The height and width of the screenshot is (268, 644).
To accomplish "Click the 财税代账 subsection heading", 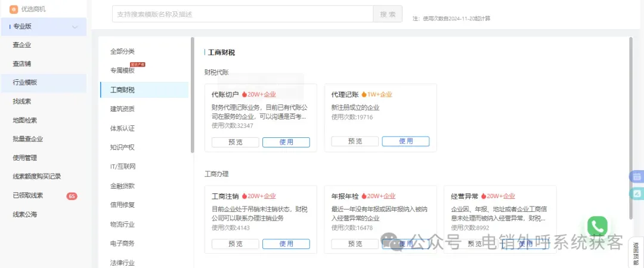I will 216,72.
